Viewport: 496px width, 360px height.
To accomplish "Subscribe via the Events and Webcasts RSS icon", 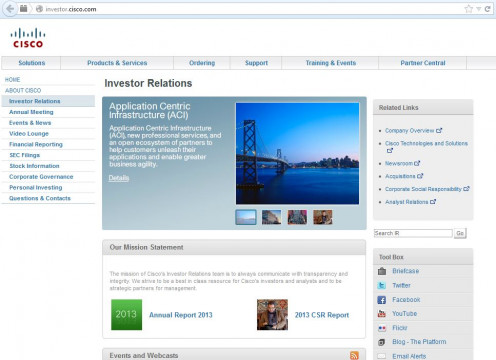I will (x=354, y=355).
